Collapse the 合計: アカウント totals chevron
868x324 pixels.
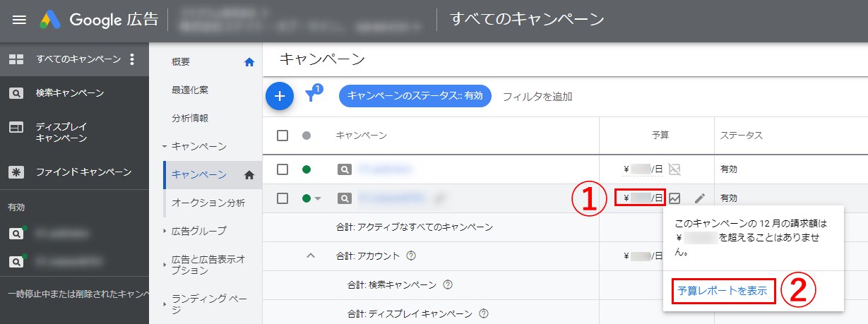tap(309, 256)
